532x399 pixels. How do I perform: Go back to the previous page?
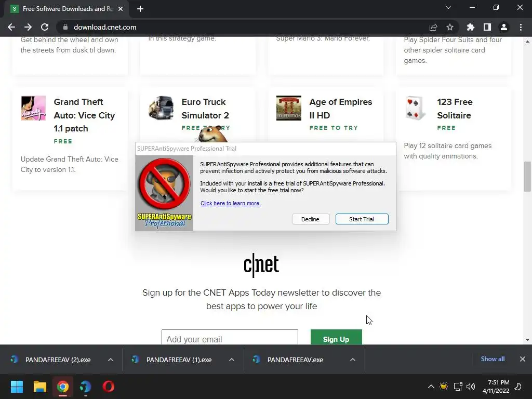(x=11, y=27)
